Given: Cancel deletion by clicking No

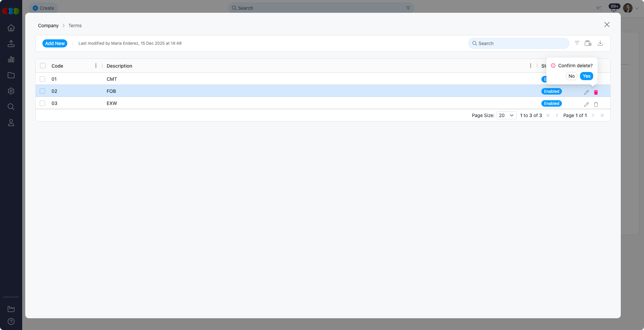Looking at the screenshot, I should (571, 76).
